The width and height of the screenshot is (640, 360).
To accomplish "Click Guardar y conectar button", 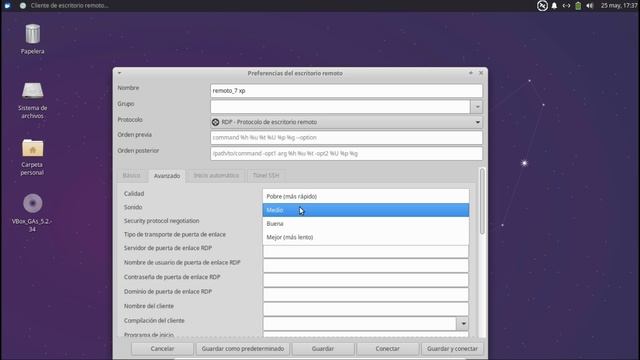I will [452, 349].
